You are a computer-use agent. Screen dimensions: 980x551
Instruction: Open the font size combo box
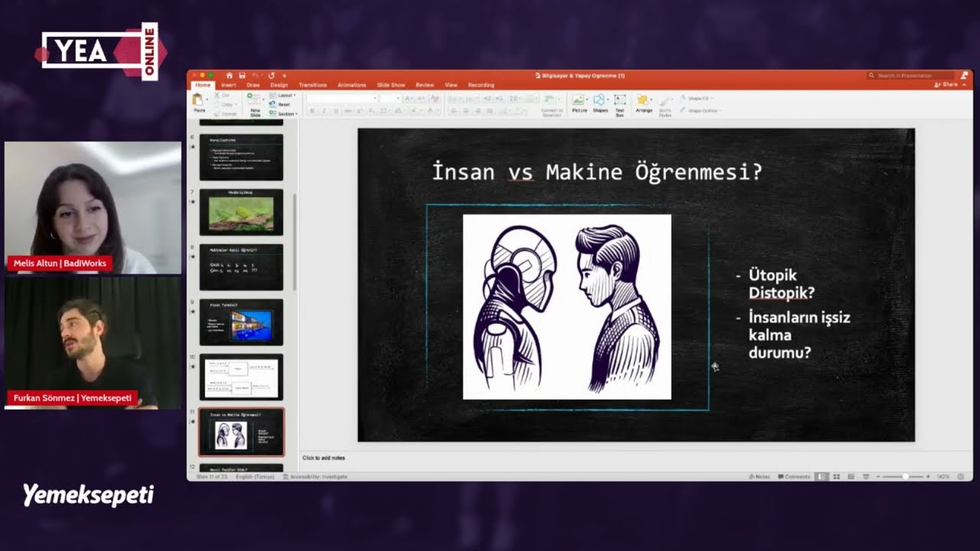[390, 98]
